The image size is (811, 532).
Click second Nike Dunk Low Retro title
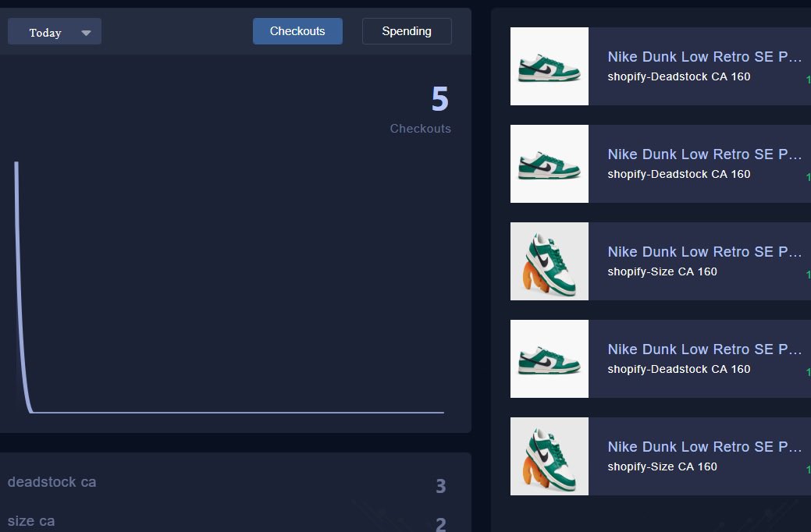click(x=704, y=154)
